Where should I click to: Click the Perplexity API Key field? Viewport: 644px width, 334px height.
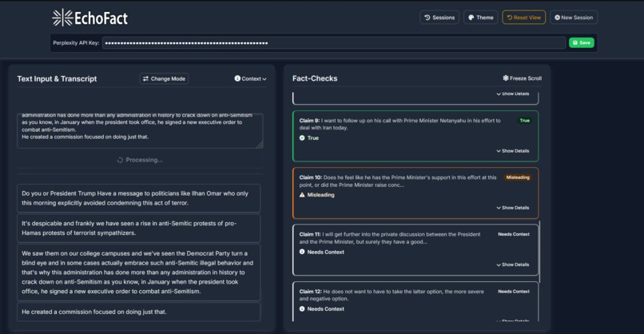333,42
